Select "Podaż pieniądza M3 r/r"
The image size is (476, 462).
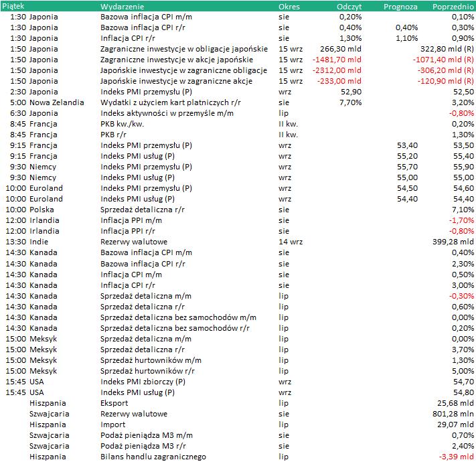click(143, 446)
